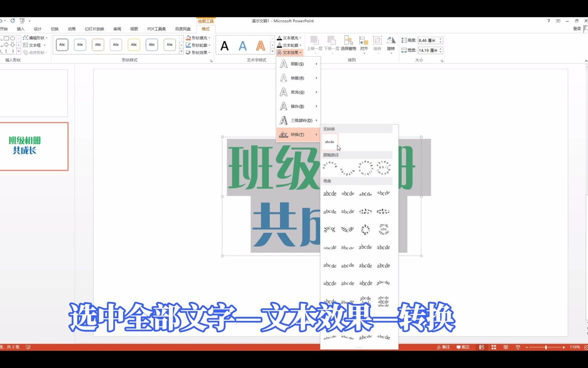Select slide 2 thumbnail in the slide pane
Image resolution: width=588 pixels, height=368 pixels.
(x=34, y=147)
